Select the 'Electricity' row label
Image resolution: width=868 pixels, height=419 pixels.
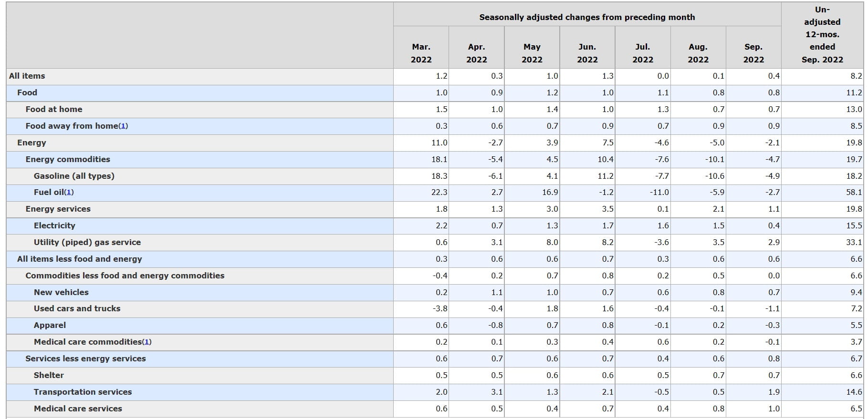click(54, 225)
